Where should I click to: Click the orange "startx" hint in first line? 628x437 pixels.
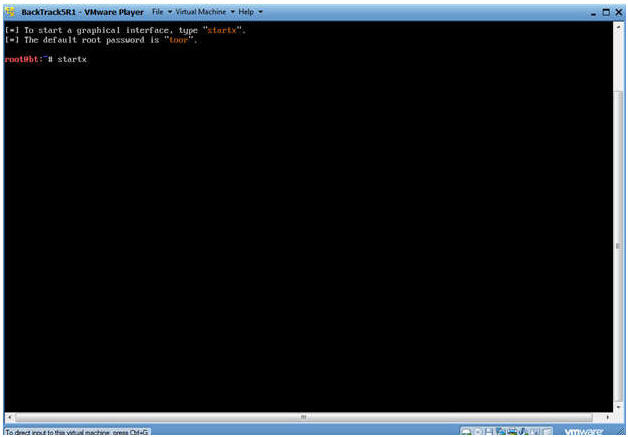(222, 30)
